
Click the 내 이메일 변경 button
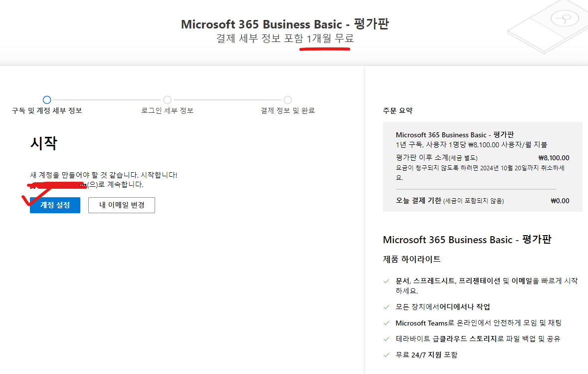(x=122, y=205)
